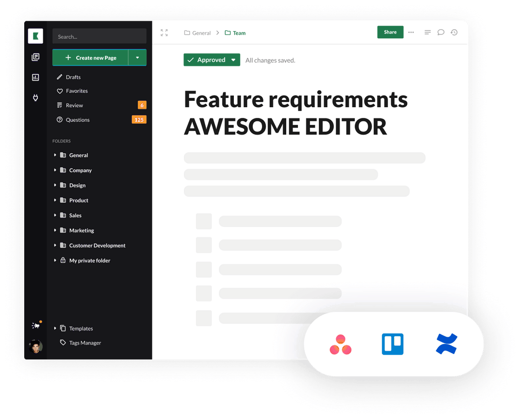Toggle fullscreen expand icon
524x420 pixels.
(x=164, y=33)
